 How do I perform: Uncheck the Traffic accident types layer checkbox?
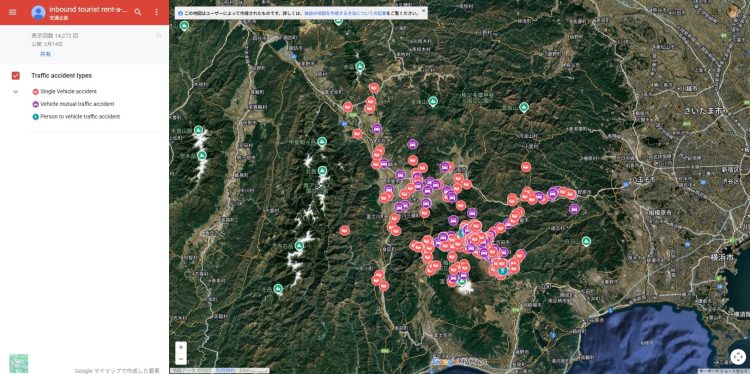[16, 76]
